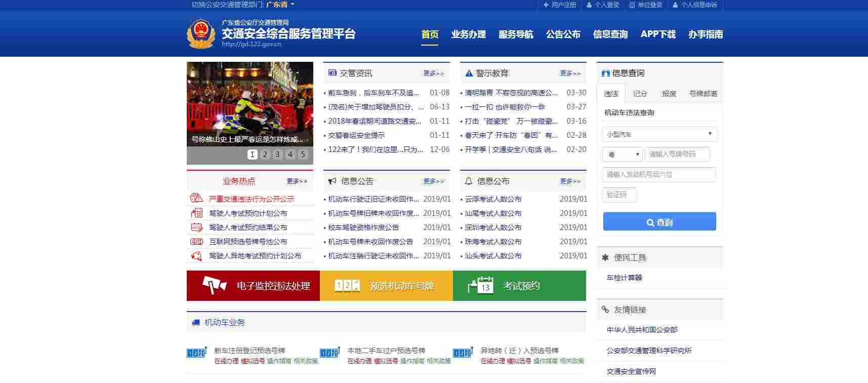Click the icon beside 互联网预选号牌号池公布
Screen dimensions: 868x383
(x=196, y=242)
